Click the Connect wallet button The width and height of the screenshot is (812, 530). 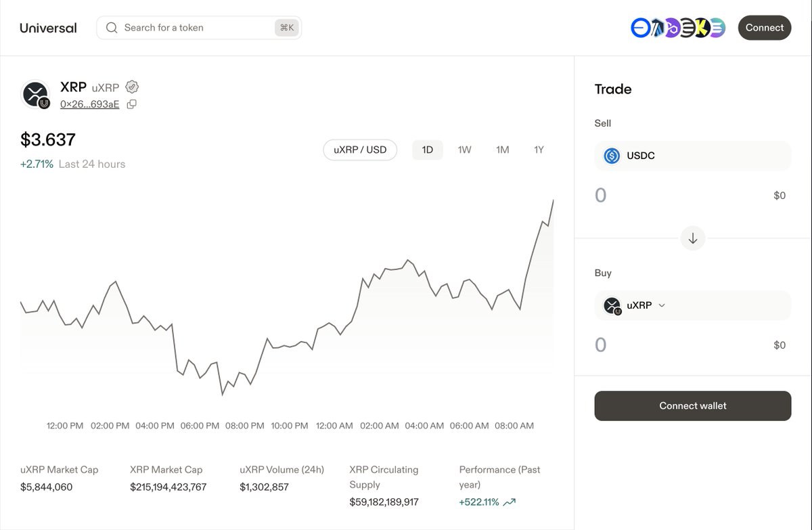[x=693, y=405]
